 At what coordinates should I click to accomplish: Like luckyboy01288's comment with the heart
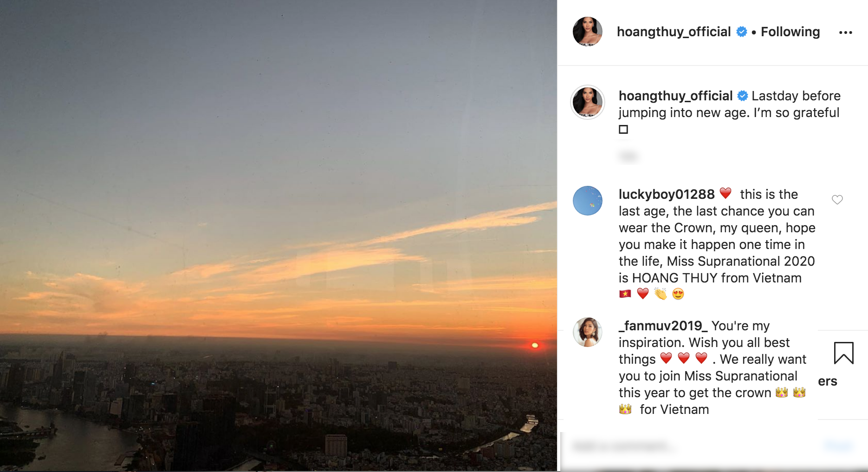click(837, 200)
